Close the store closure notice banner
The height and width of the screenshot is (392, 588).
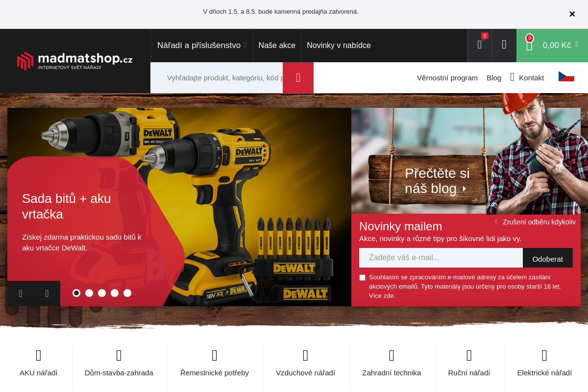click(572, 14)
